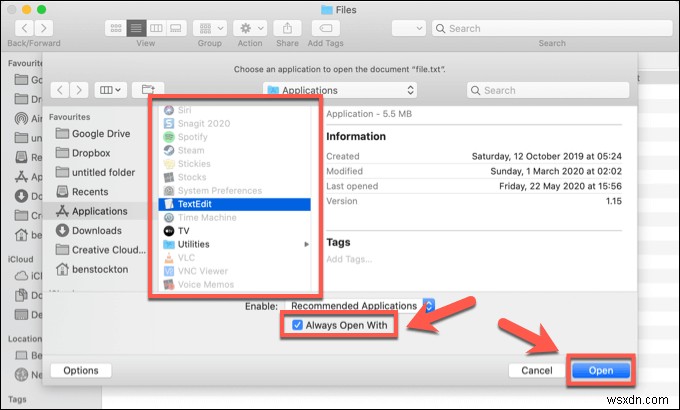Click the Steam app icon

pos(169,150)
